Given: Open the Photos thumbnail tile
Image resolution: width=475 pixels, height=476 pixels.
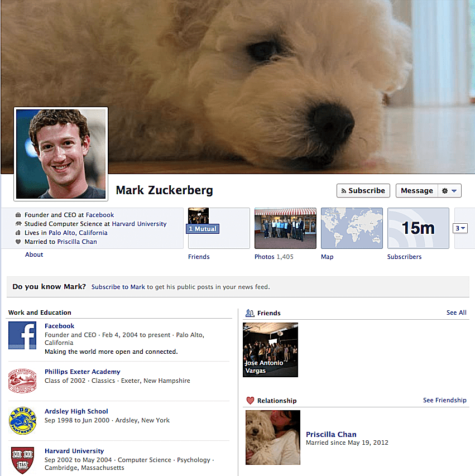Looking at the screenshot, I should pos(285,228).
